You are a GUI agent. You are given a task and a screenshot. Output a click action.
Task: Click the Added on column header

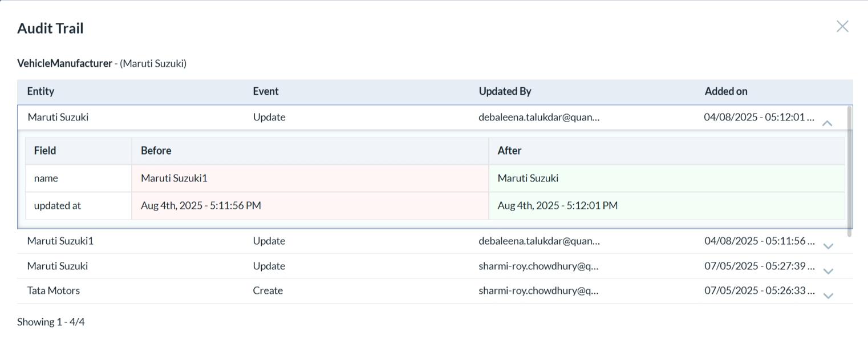(x=725, y=91)
